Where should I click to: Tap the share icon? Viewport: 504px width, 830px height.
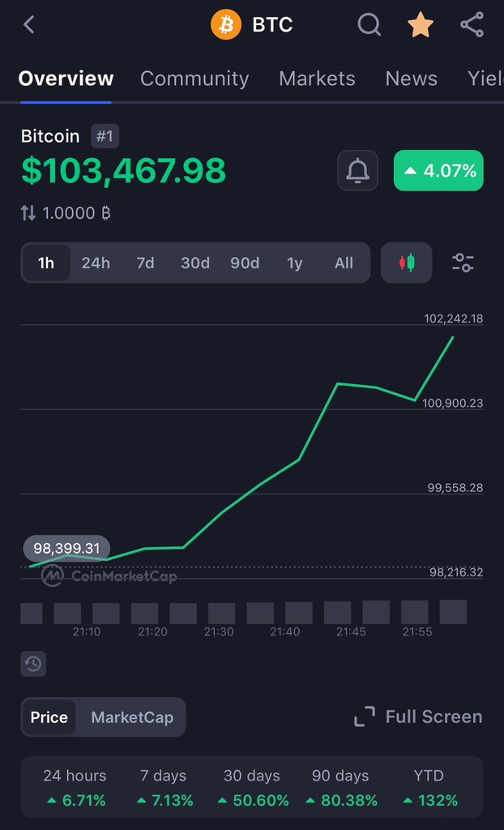[x=472, y=25]
